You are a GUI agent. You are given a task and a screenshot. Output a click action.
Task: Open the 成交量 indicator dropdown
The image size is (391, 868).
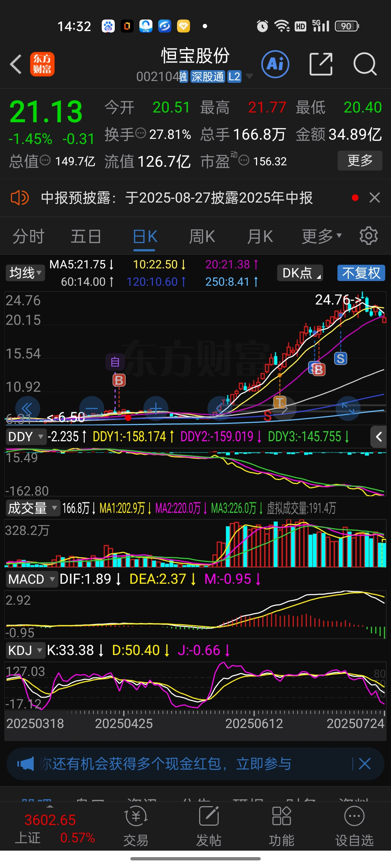(33, 508)
